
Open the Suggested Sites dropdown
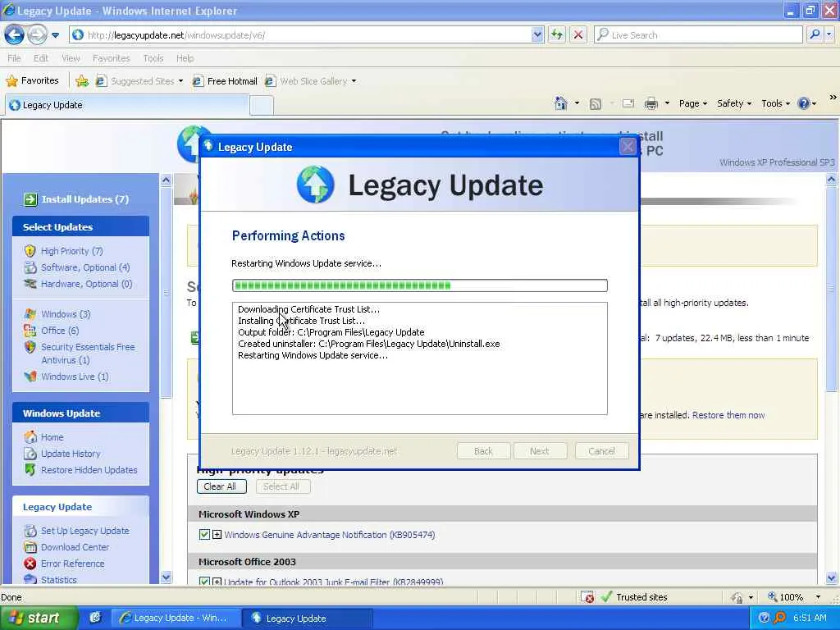(180, 81)
